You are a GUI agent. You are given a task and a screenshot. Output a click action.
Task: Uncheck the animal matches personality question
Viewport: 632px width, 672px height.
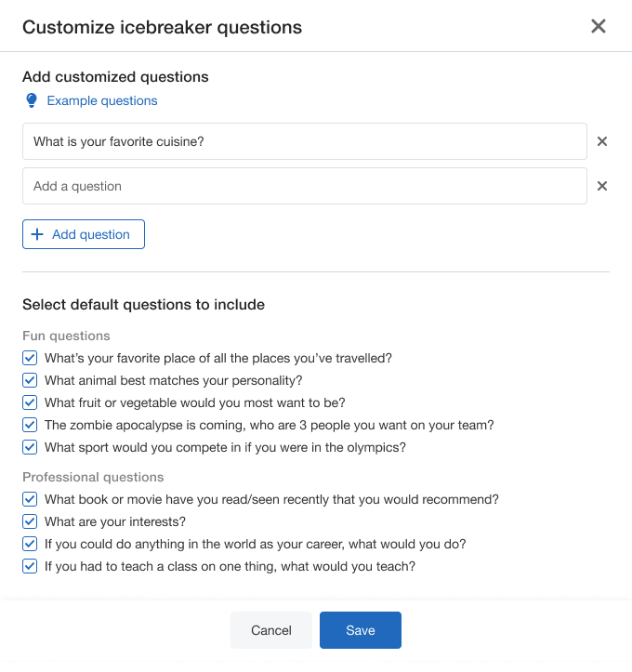[x=30, y=380]
